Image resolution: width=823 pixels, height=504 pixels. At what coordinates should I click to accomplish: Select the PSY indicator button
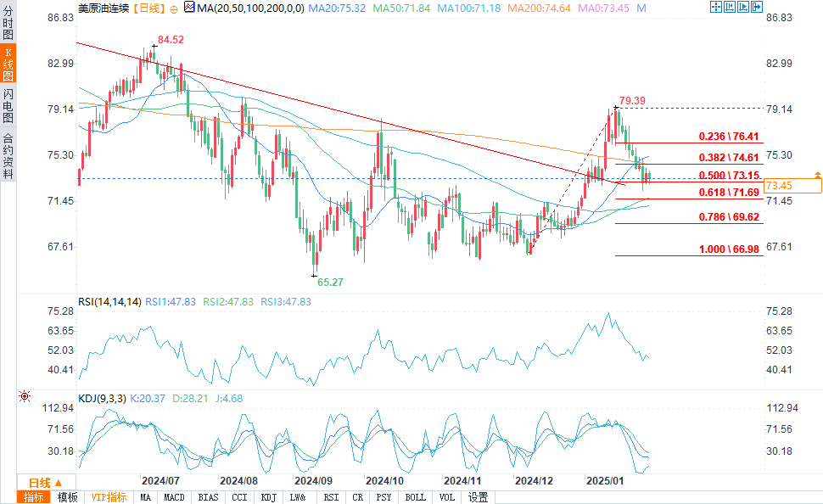click(384, 497)
